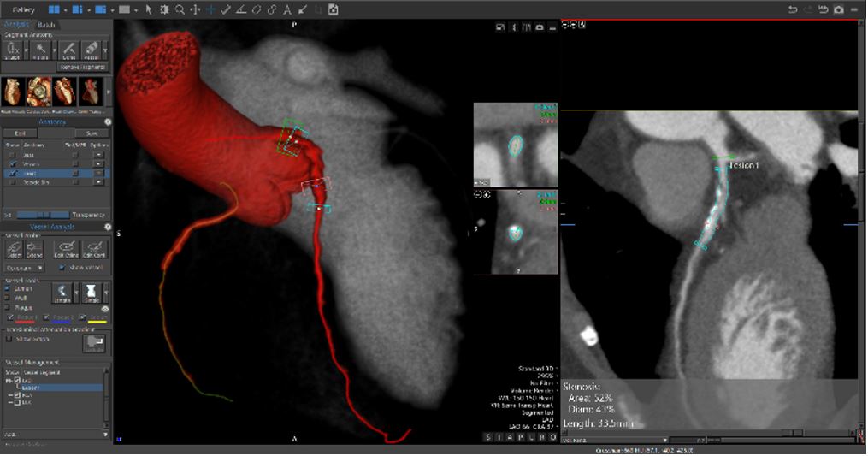The width and height of the screenshot is (868, 456).
Task: Open the Gallery menu
Action: tap(23, 9)
